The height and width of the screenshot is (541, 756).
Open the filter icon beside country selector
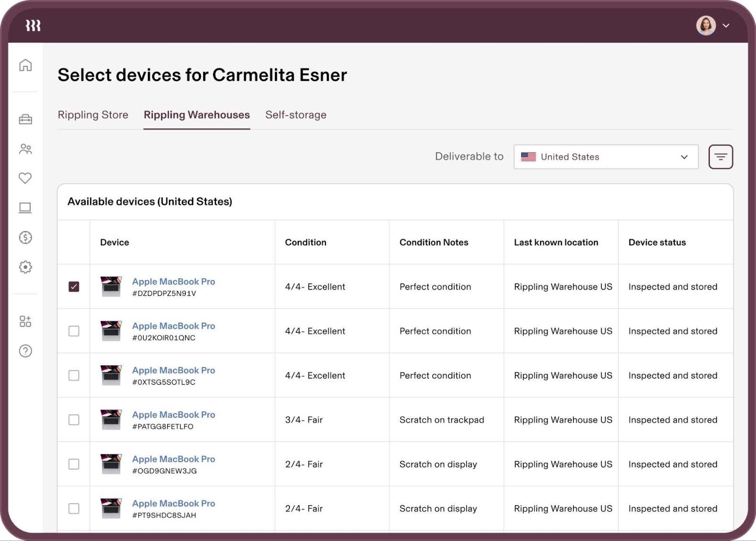720,157
